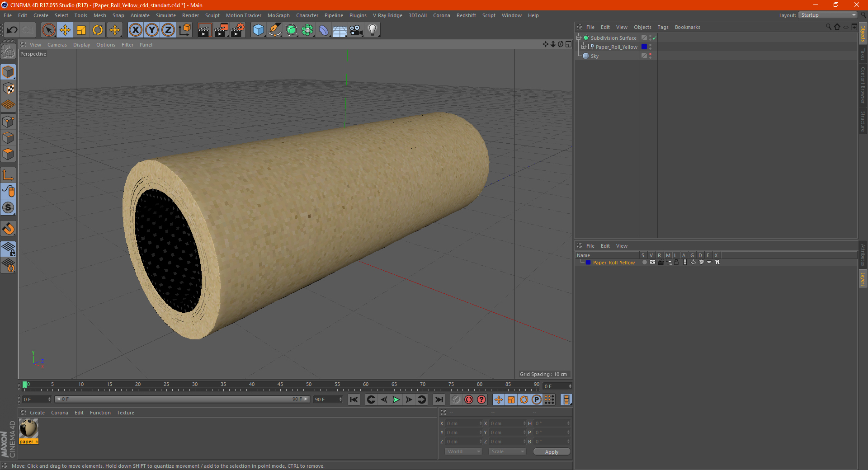Click frame 45 on timeline ruler
This screenshot has width=868, height=470.
click(x=280, y=385)
